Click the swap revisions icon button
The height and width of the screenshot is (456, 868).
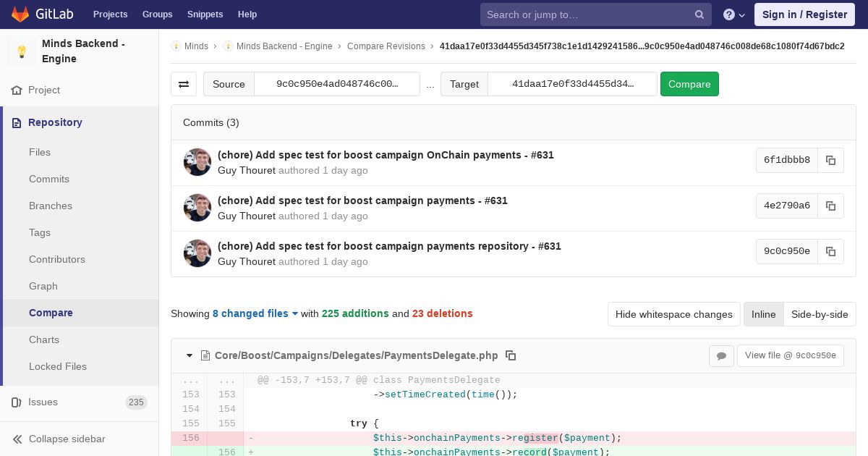(x=184, y=84)
